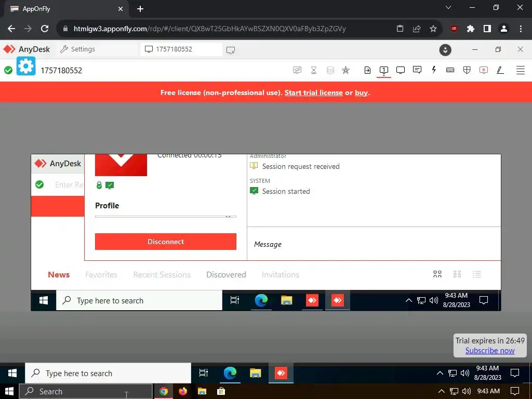
Task: Add the session to favorites with star icon
Action: pos(345,70)
